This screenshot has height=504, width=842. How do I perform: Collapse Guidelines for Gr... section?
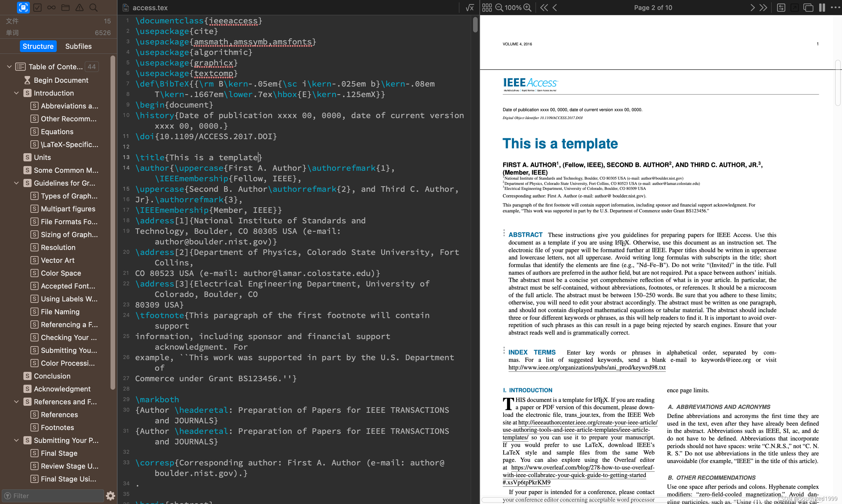16,183
